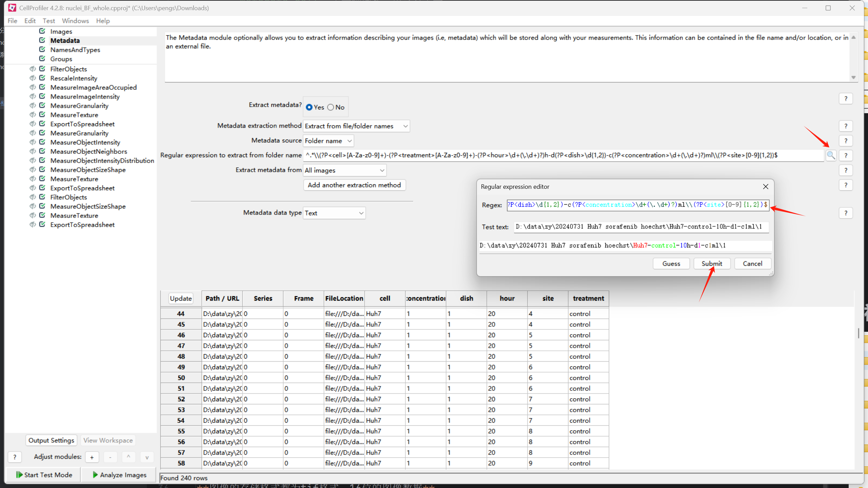Image resolution: width=868 pixels, height=488 pixels.
Task: Toggle eye icon for MeasureObjectIntensity module
Action: (33, 142)
